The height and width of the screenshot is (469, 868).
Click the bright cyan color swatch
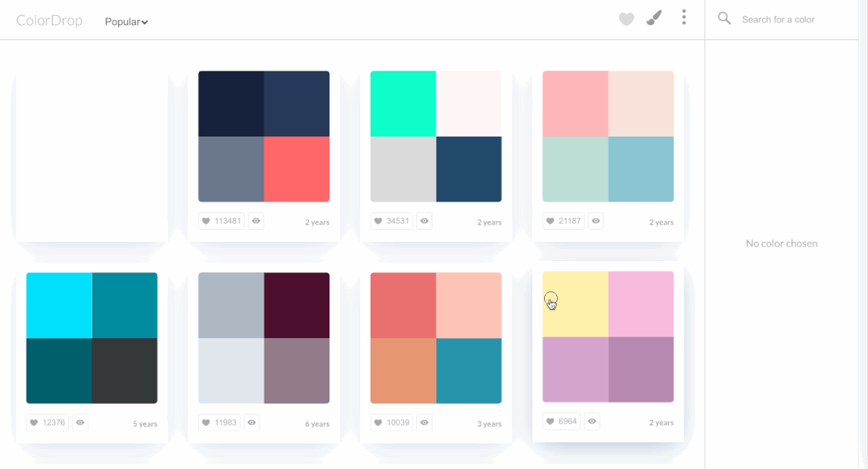coord(59,305)
